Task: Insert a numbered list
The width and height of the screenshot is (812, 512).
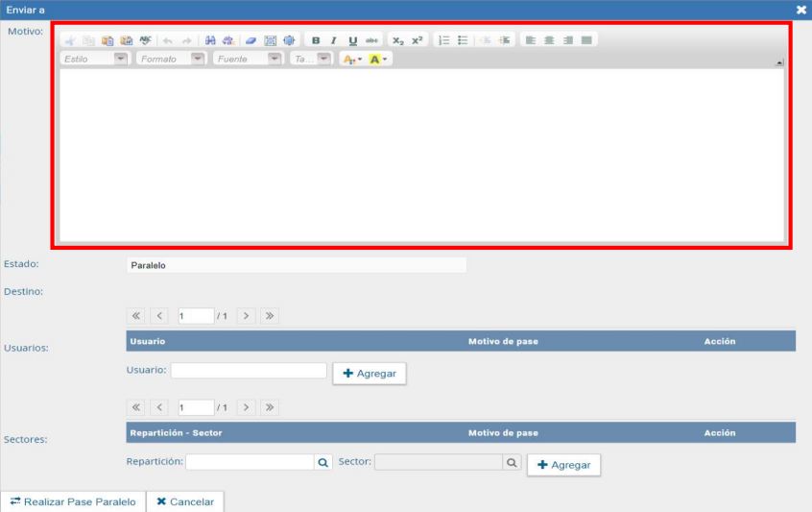Action: pos(443,40)
